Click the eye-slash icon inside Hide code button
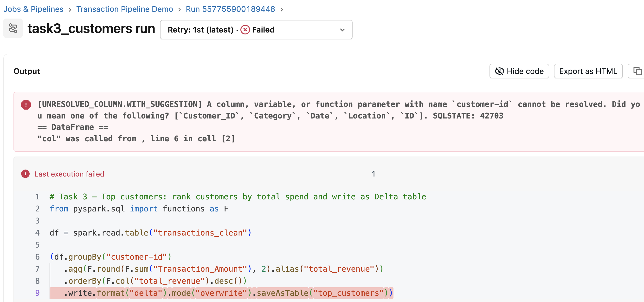The width and height of the screenshot is (644, 302). point(500,71)
